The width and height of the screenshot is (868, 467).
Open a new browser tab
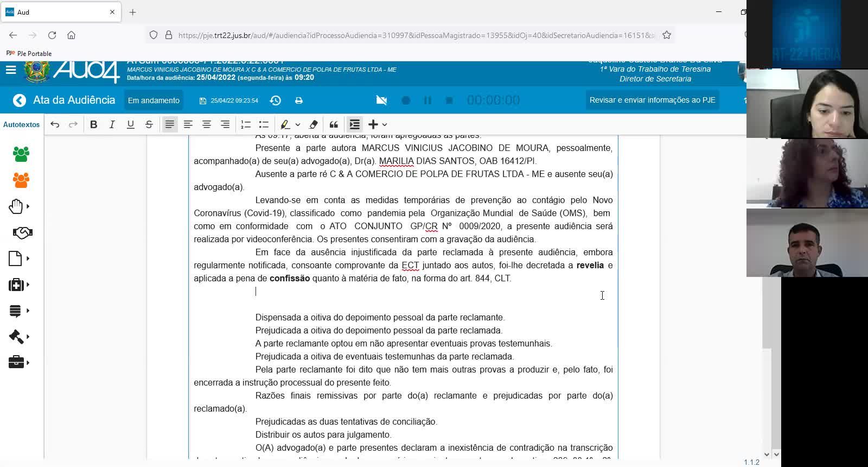click(133, 12)
